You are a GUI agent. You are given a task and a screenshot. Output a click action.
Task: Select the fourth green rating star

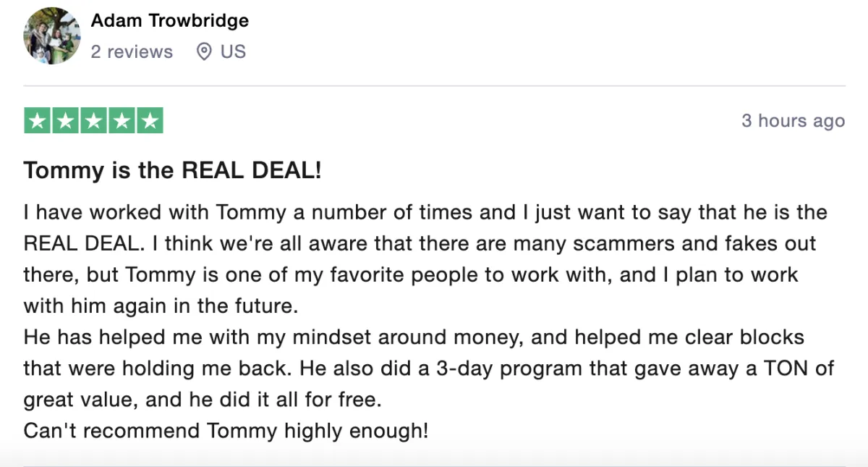(122, 121)
